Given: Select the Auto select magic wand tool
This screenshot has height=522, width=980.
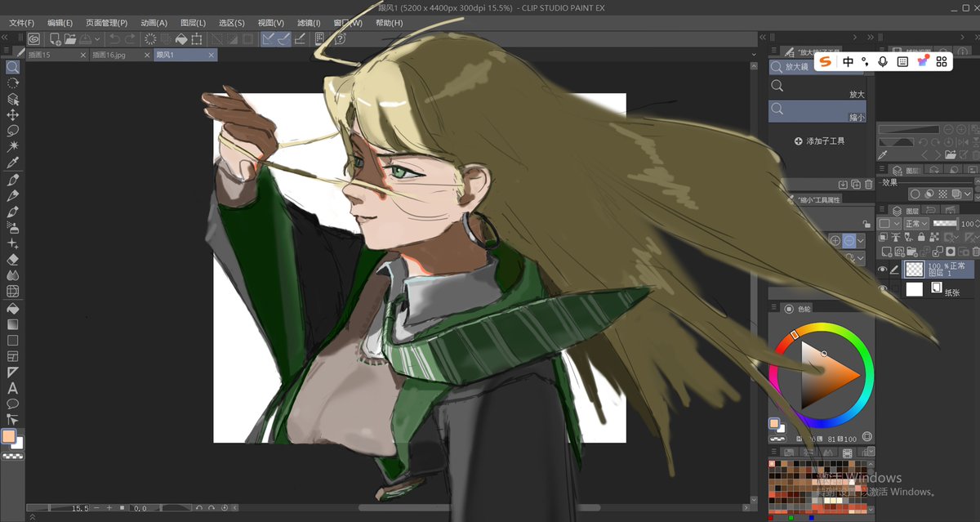Looking at the screenshot, I should [13, 147].
